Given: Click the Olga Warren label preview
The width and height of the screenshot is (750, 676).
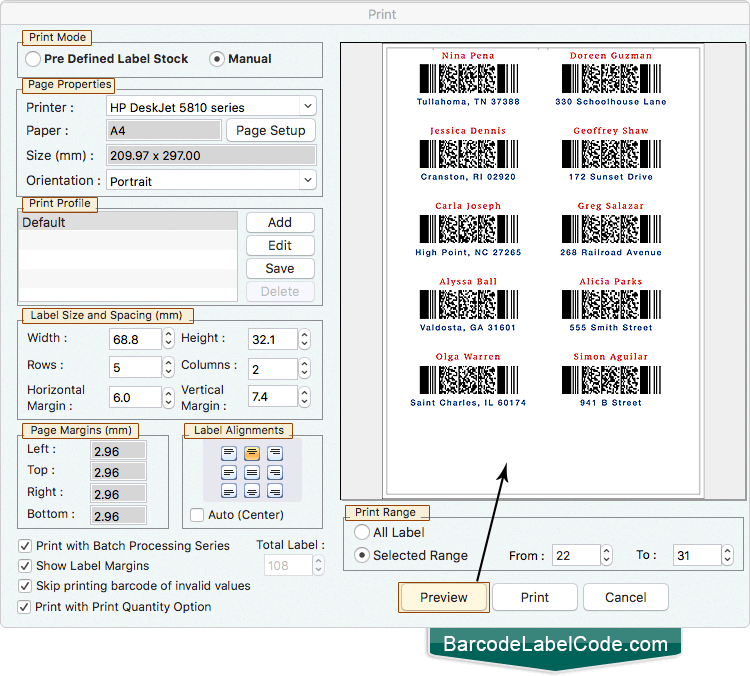Looking at the screenshot, I should click(x=468, y=380).
